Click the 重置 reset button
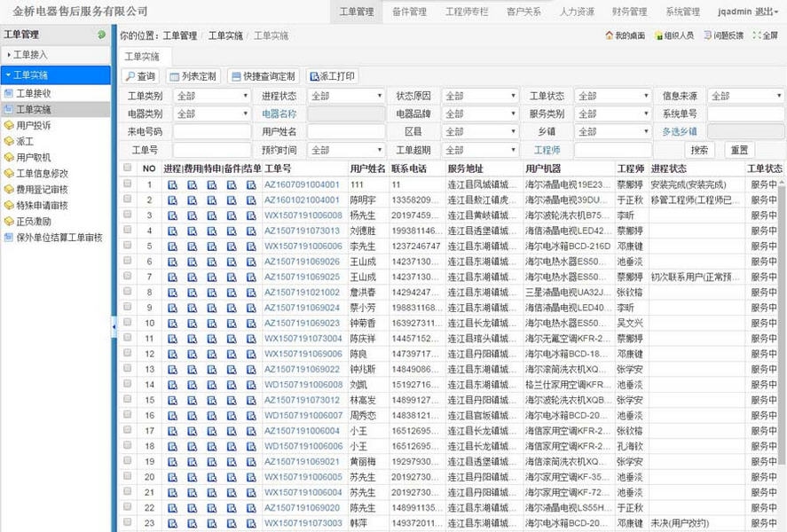The width and height of the screenshot is (787, 532). [738, 149]
